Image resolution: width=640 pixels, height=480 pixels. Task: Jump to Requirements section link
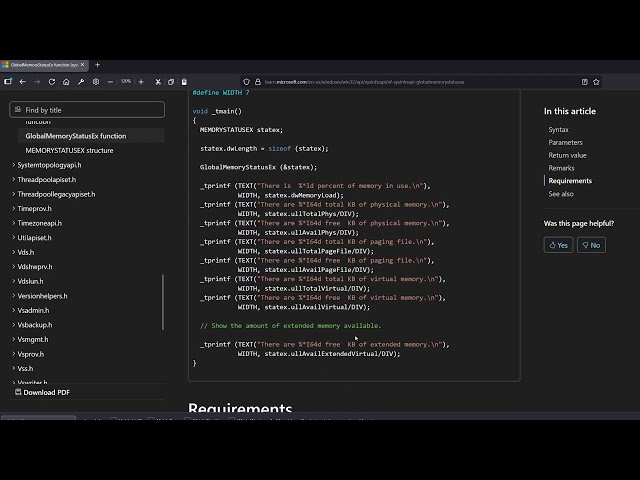[x=570, y=181]
